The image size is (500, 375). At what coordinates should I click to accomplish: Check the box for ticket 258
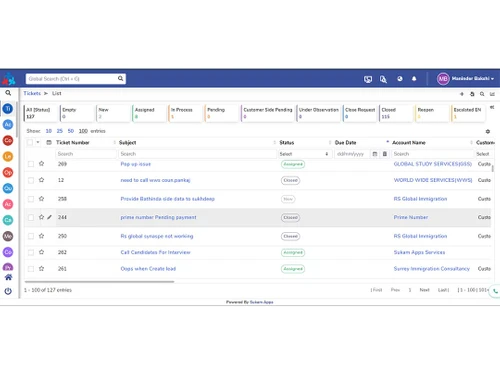31,199
